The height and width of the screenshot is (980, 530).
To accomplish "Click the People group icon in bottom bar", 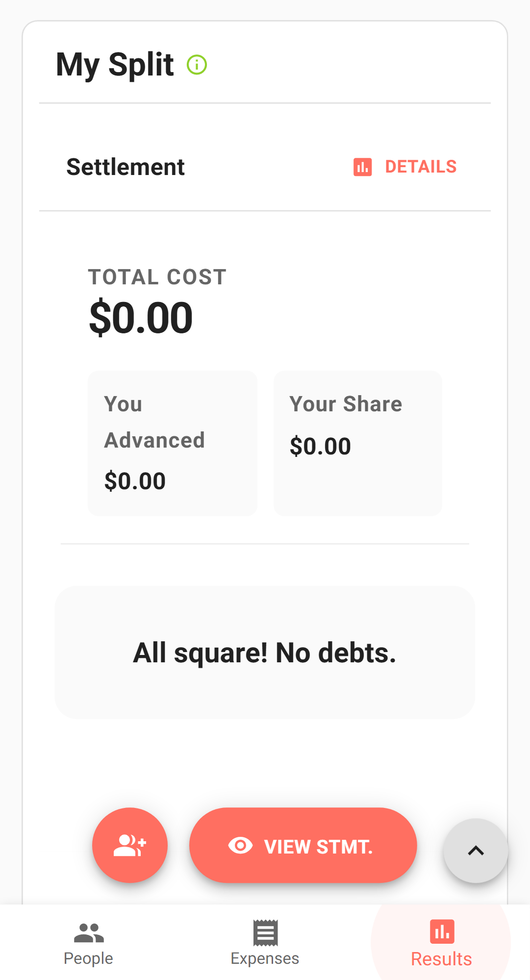I will [x=89, y=932].
